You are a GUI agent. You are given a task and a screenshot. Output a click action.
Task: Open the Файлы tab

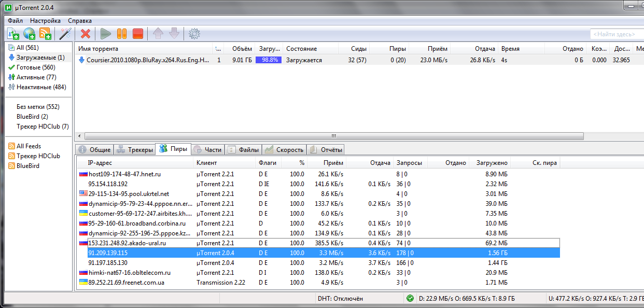(243, 149)
